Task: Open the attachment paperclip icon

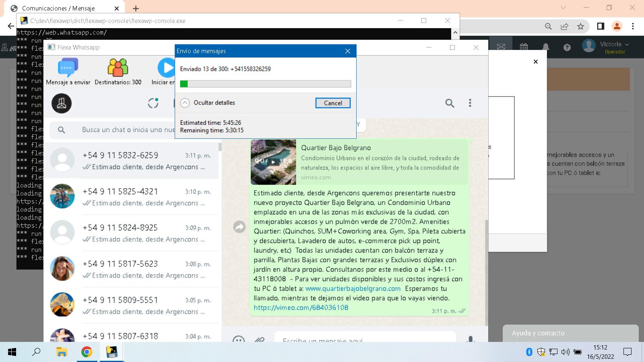Action: pos(260,340)
